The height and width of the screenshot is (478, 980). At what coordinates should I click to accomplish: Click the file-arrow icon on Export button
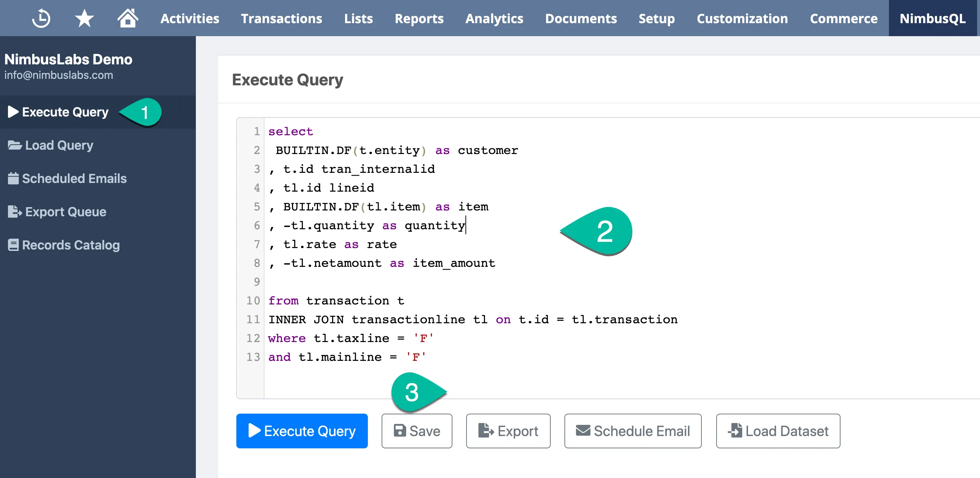click(x=486, y=430)
